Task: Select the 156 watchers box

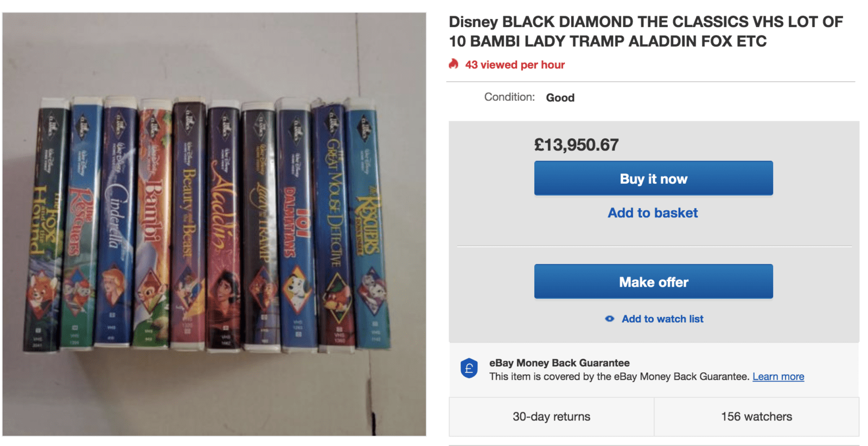Action: [x=756, y=417]
